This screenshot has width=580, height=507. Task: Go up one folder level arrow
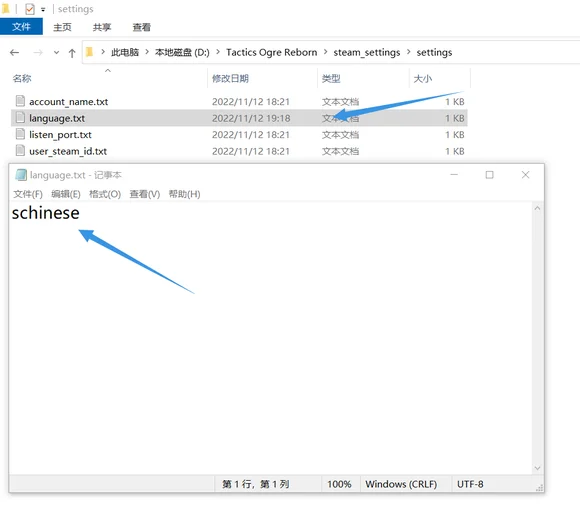pyautogui.click(x=72, y=53)
